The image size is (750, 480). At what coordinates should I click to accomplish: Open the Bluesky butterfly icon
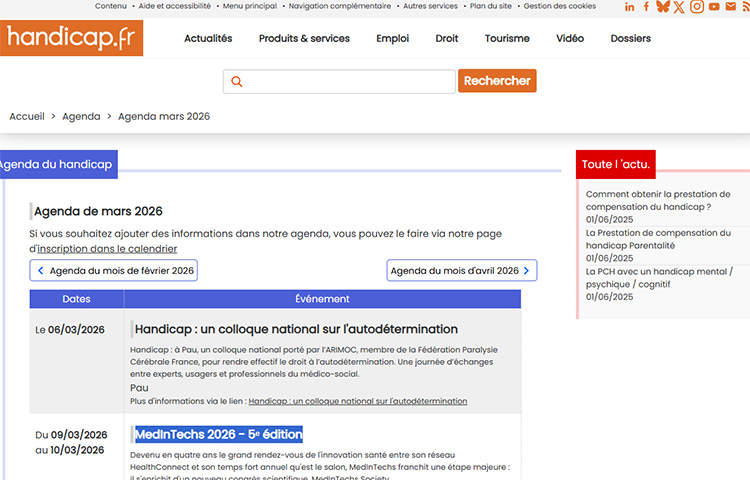click(x=662, y=7)
